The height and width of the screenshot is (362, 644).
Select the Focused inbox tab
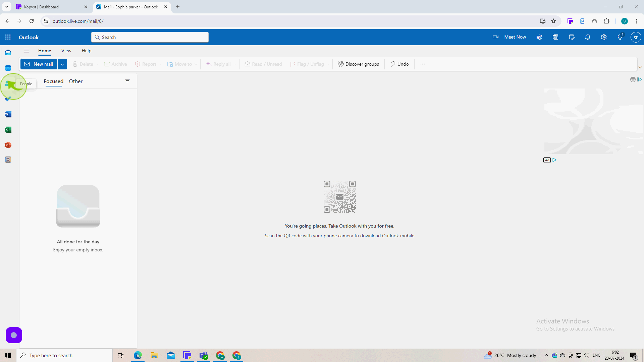[53, 81]
